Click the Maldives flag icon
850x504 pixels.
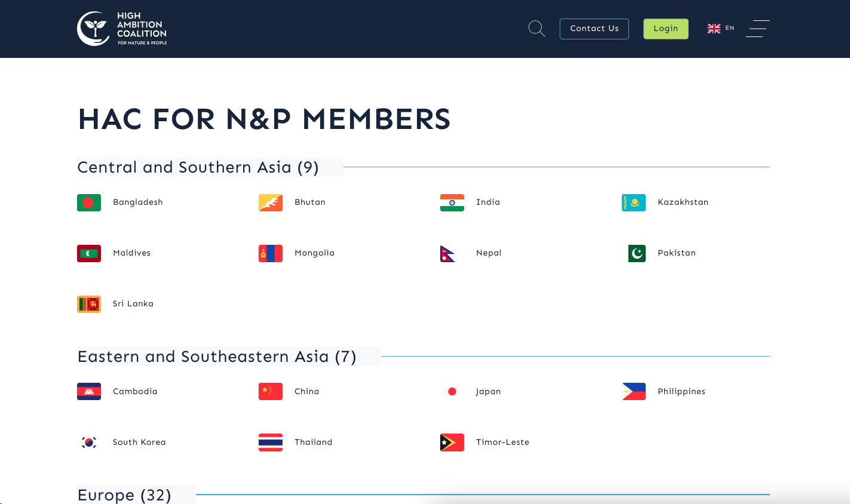tap(89, 253)
